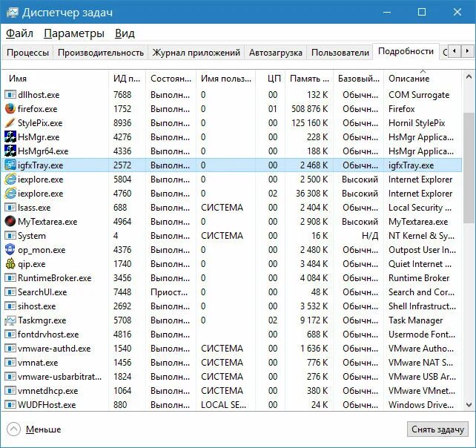Image resolution: width=476 pixels, height=448 pixels.
Task: Click the vmnetdhcp.exe process icon
Action: [10, 391]
